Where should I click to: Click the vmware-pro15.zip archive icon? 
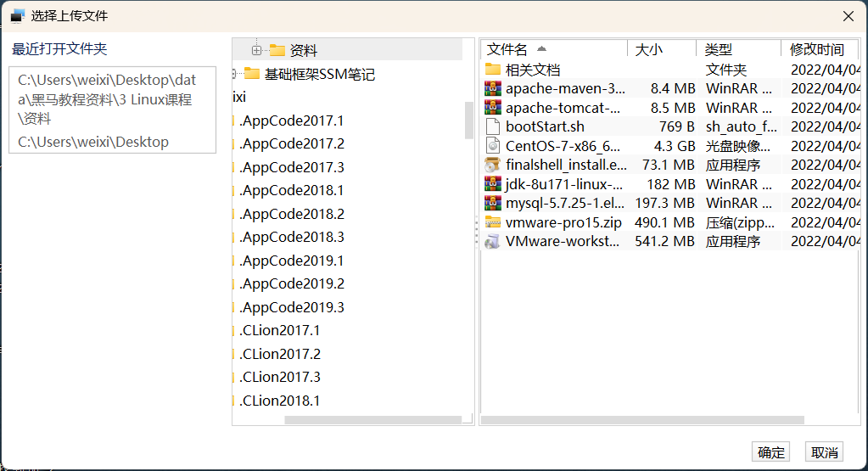point(493,222)
